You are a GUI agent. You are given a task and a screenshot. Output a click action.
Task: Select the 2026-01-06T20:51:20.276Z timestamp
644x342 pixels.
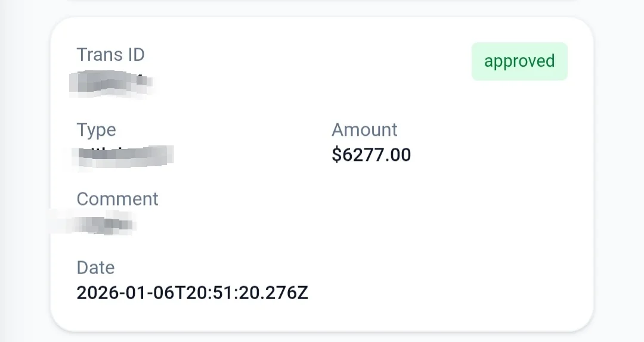pyautogui.click(x=192, y=293)
